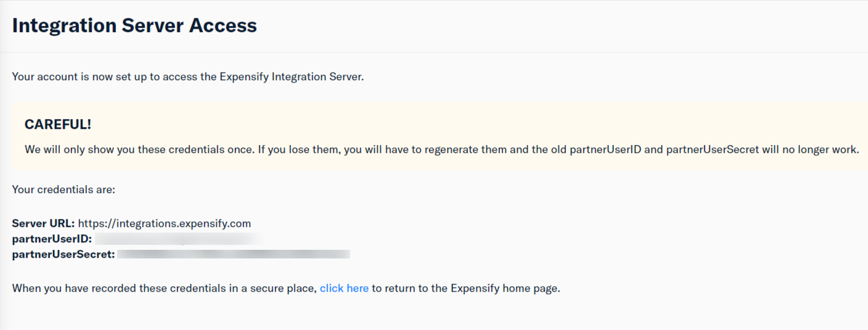This screenshot has width=868, height=330.
Task: Click the bold "partnerUserSecret:" label
Action: (x=63, y=254)
